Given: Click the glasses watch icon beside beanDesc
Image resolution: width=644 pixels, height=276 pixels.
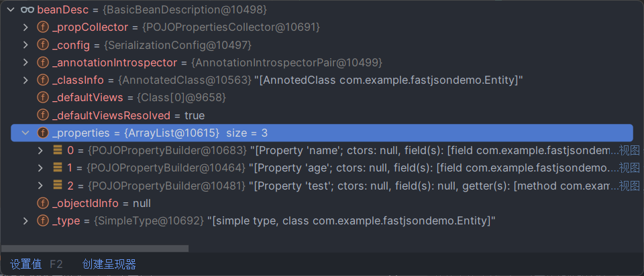Looking at the screenshot, I should 28,10.
